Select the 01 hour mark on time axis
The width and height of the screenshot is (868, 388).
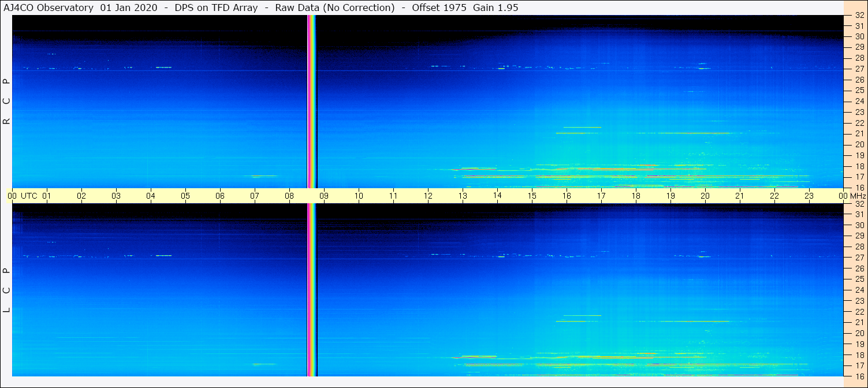47,196
